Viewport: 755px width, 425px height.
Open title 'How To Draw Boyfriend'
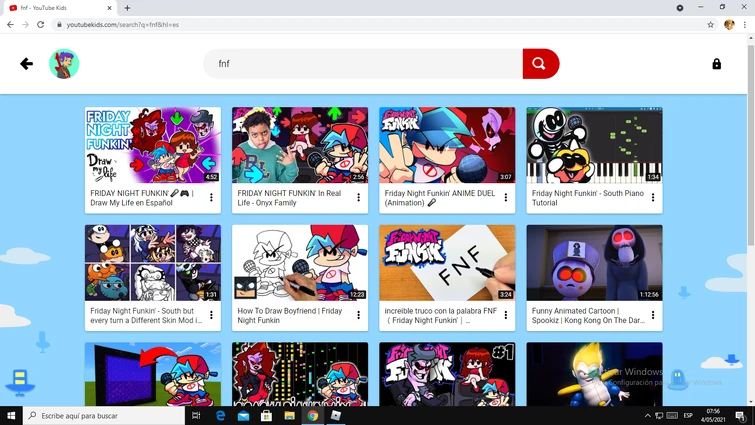[289, 315]
